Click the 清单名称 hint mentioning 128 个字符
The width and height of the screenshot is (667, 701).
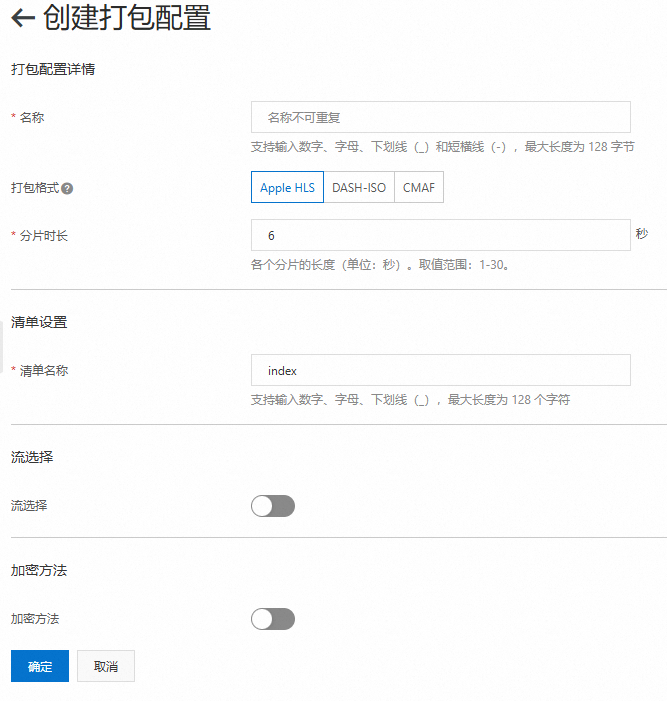pos(410,400)
